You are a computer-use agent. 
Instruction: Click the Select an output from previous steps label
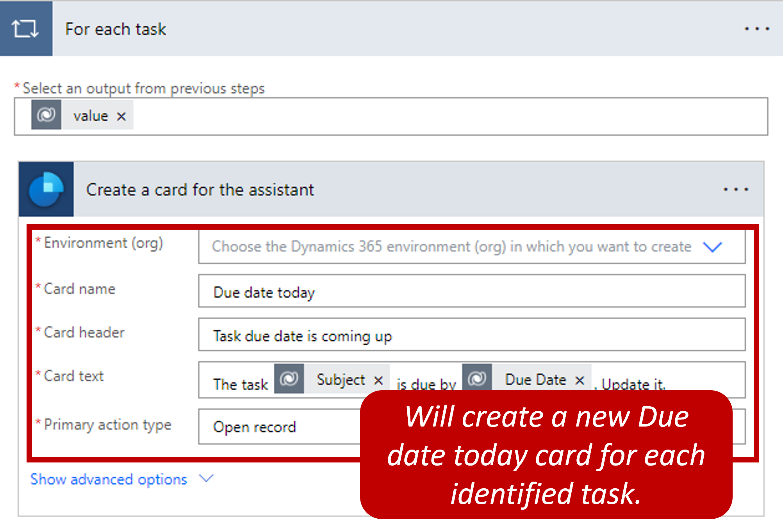click(x=143, y=89)
